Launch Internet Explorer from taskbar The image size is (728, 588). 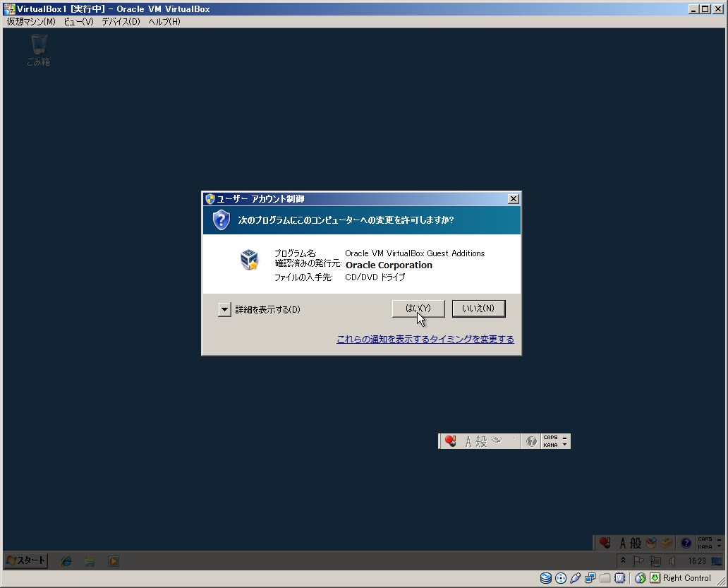tap(66, 561)
